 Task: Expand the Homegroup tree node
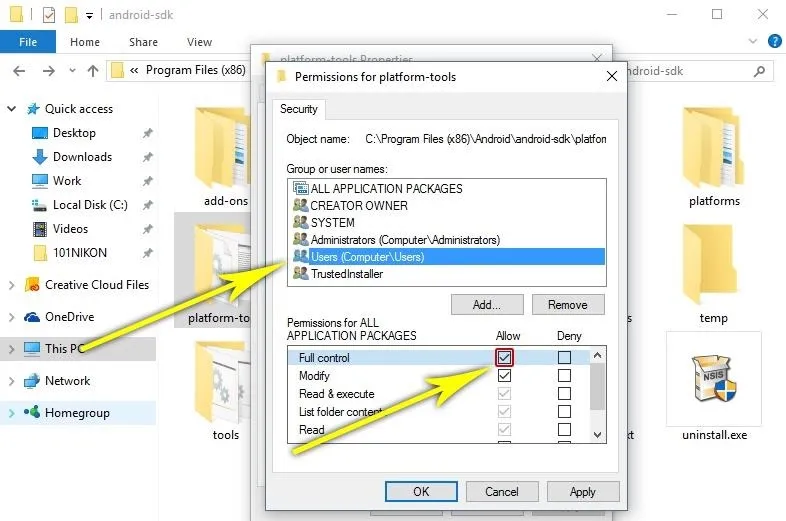click(x=12, y=413)
